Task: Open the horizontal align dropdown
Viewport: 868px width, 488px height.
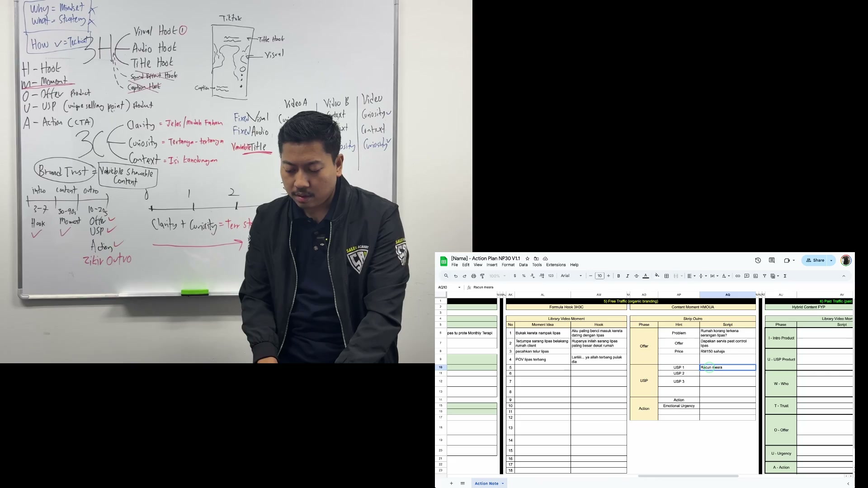Action: (x=691, y=276)
